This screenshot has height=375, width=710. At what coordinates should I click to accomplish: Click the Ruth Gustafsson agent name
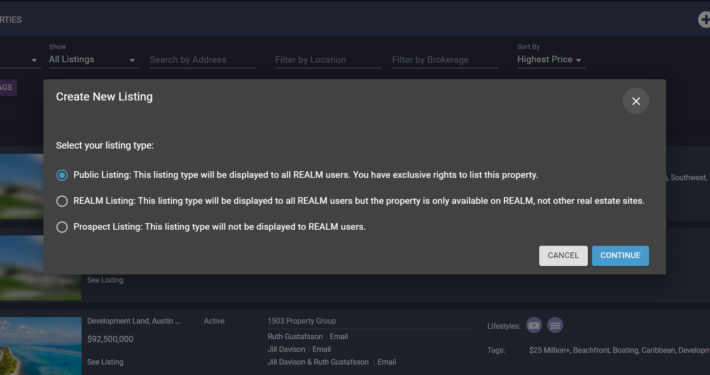(x=295, y=337)
